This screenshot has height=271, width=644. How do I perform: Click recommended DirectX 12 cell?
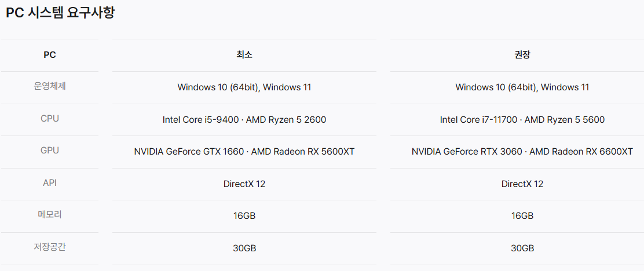point(522,184)
